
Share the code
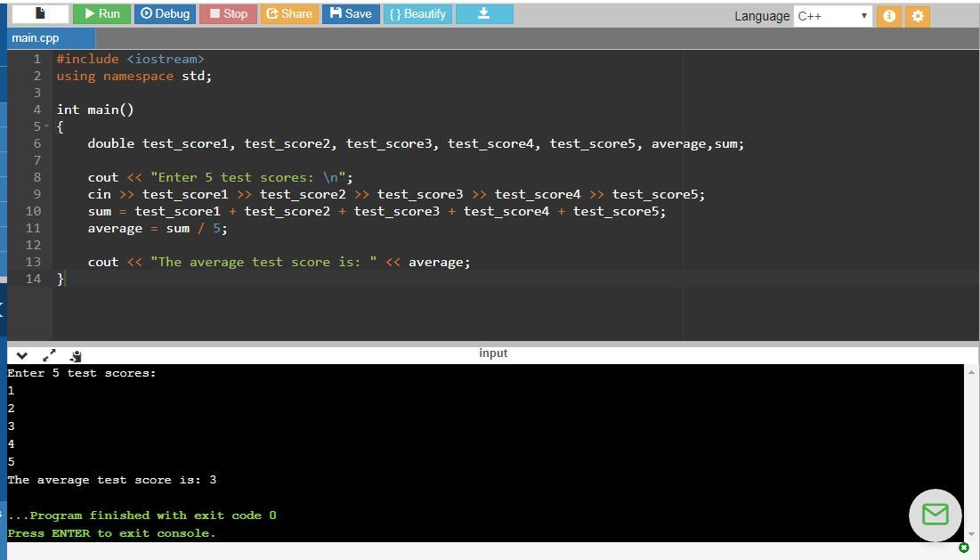289,13
